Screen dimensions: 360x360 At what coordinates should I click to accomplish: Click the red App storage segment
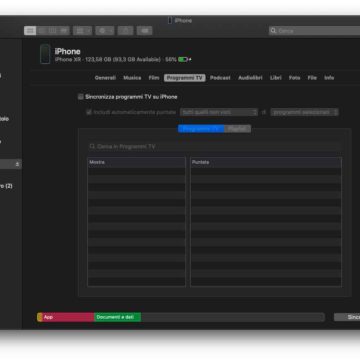[68, 317]
